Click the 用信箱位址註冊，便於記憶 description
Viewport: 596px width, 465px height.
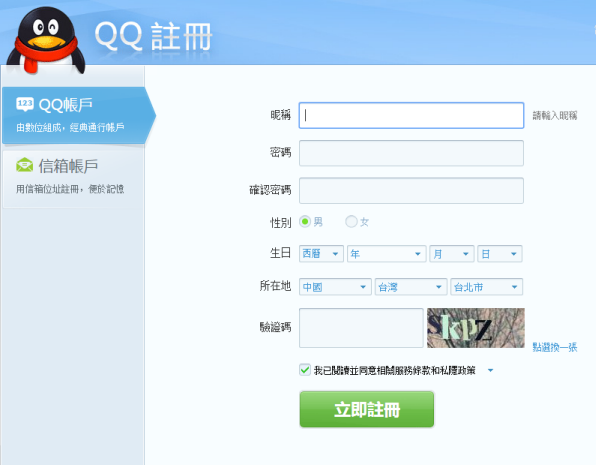click(70, 189)
